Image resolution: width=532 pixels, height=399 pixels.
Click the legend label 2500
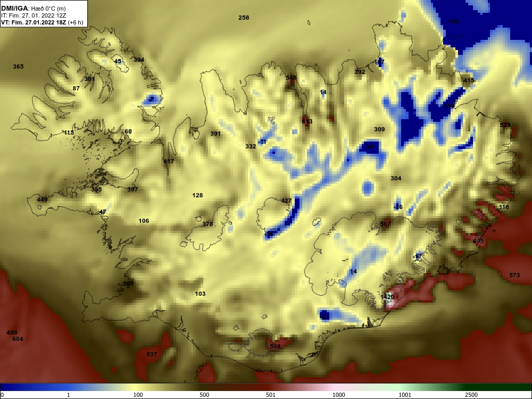[471, 395]
